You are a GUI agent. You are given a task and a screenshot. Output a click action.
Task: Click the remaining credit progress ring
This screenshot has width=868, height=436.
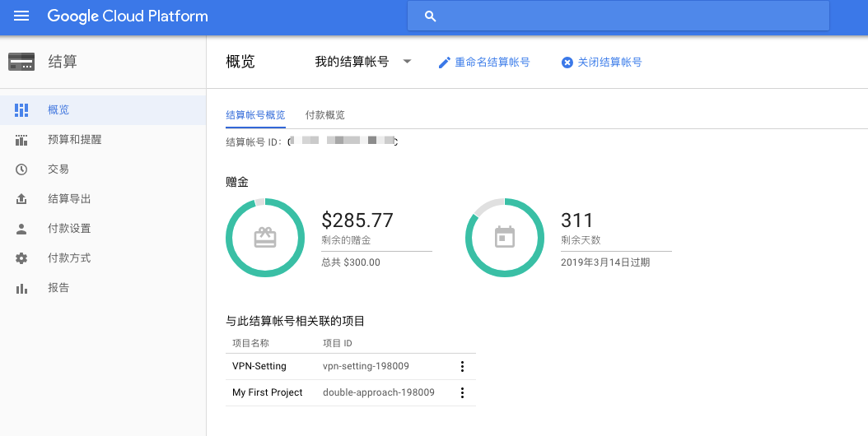265,238
